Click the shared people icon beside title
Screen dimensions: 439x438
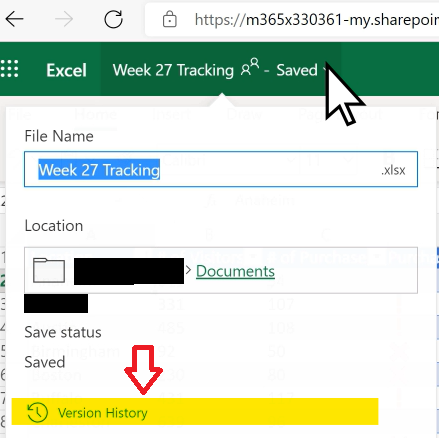pyautogui.click(x=250, y=67)
